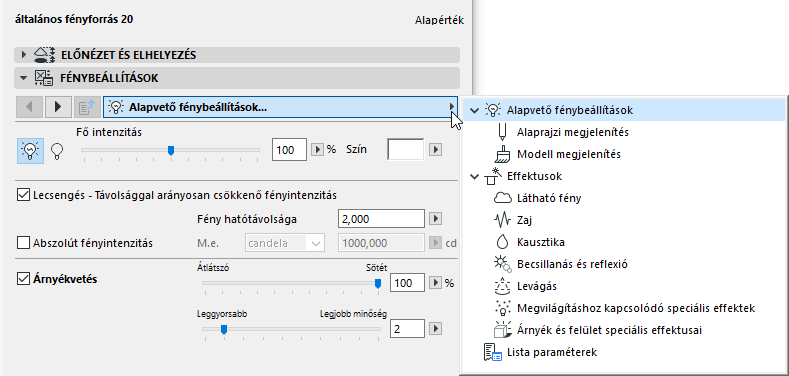The image size is (789, 376).
Task: Collapse the Effektusok tree group
Action: (474, 176)
